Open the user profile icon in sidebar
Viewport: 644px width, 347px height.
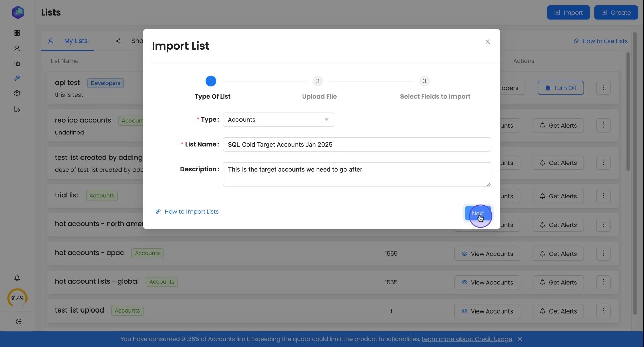[17, 48]
